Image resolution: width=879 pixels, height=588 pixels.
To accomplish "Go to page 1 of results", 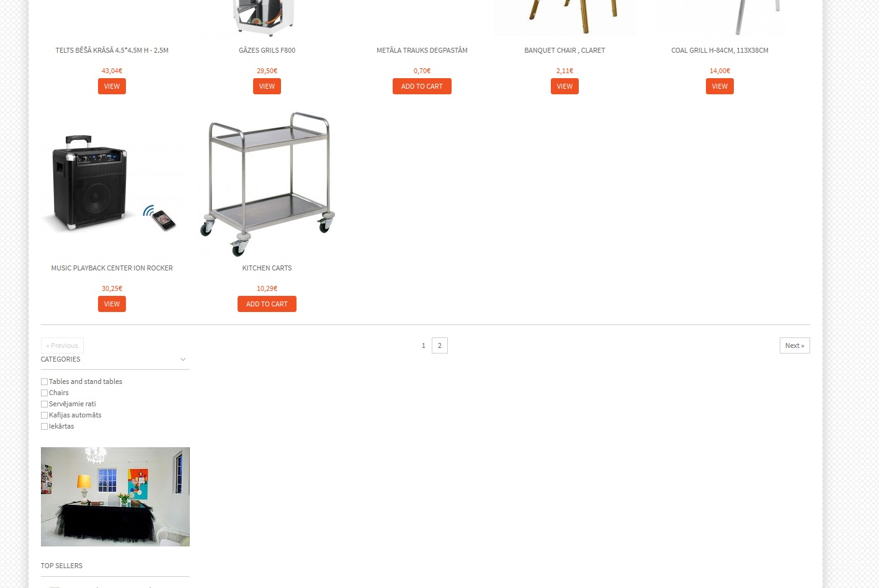I will point(424,345).
